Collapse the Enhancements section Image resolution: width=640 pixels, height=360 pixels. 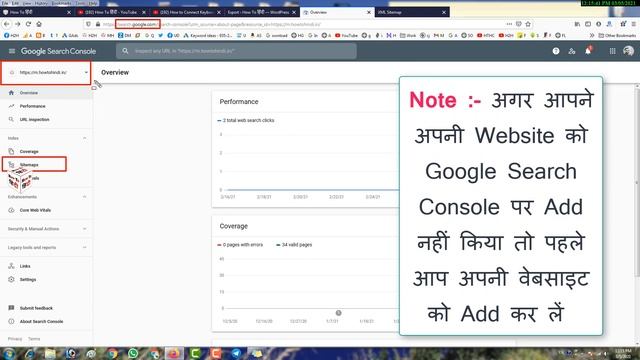point(84,197)
